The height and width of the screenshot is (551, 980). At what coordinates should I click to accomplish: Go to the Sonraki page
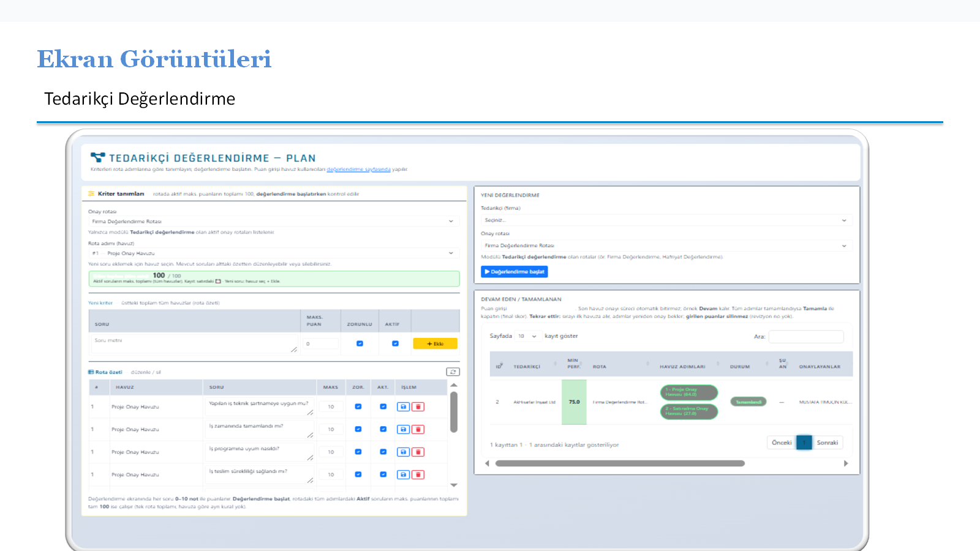827,443
